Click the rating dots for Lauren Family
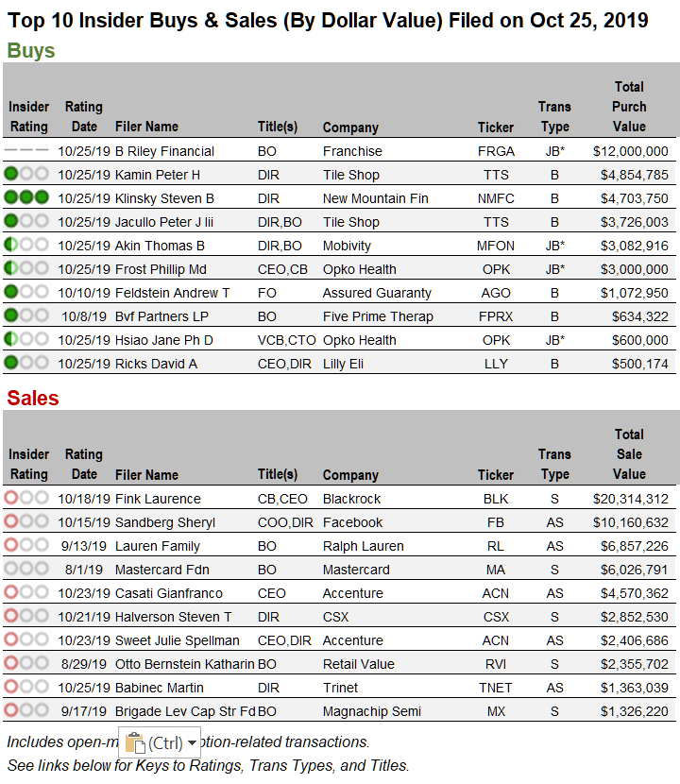Image resolution: width=680 pixels, height=784 pixels. click(28, 546)
